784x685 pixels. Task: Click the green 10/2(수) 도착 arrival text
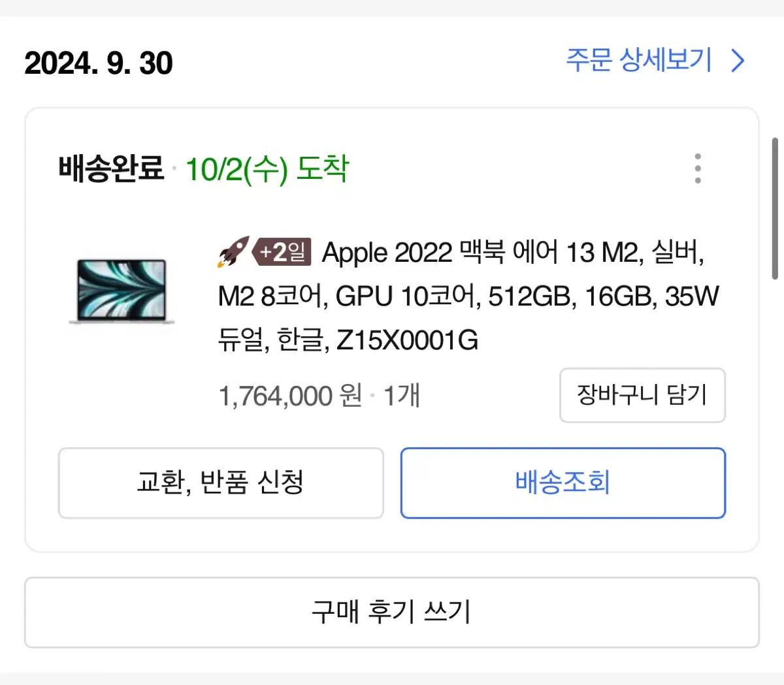267,169
